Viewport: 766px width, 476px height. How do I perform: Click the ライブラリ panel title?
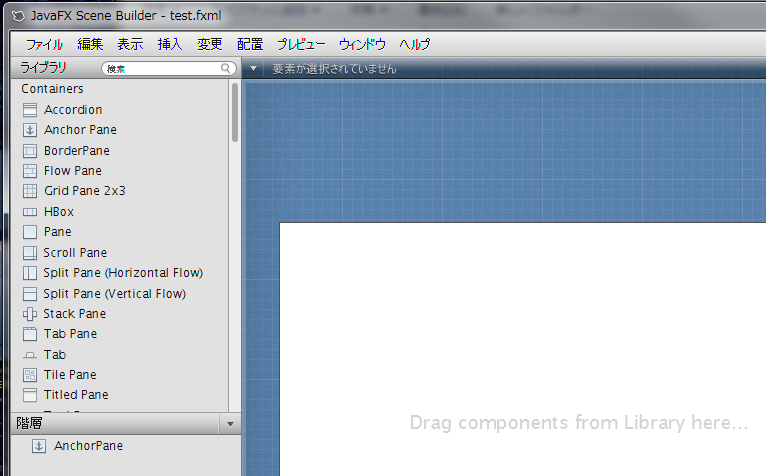[x=43, y=68]
